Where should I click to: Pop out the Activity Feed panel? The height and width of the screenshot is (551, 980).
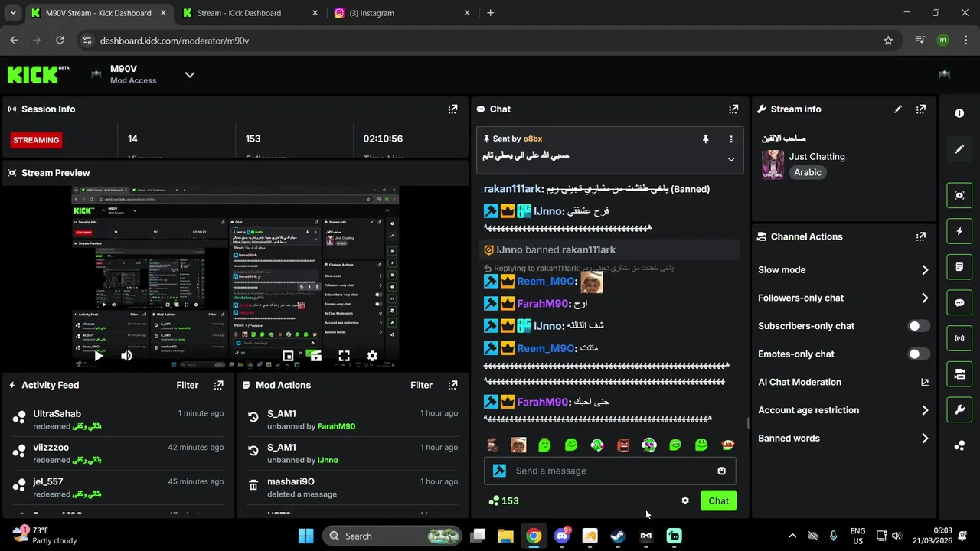click(x=218, y=385)
